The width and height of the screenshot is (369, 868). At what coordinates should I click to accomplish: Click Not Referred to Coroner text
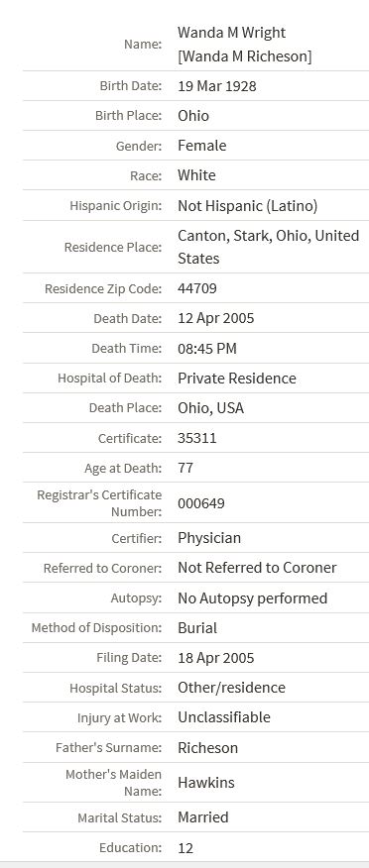tap(257, 568)
